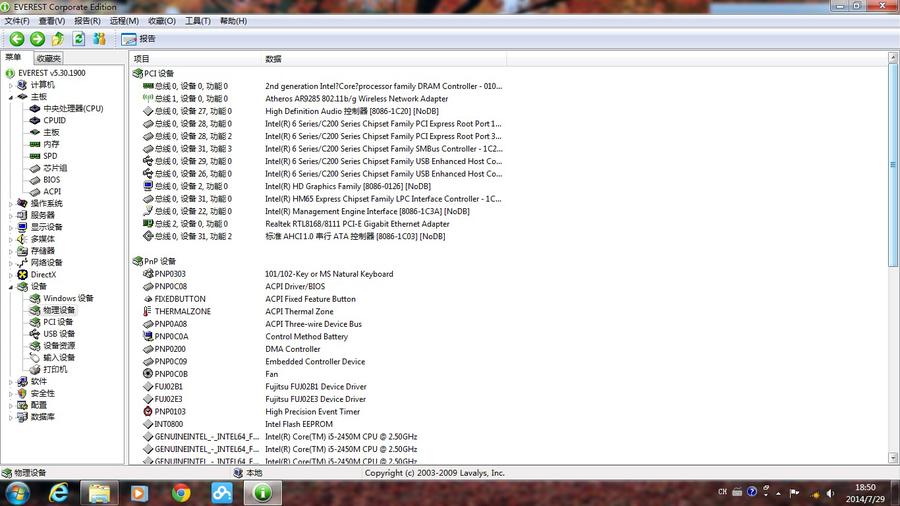
Task: Open the 查看(V) menu
Action: pos(52,21)
